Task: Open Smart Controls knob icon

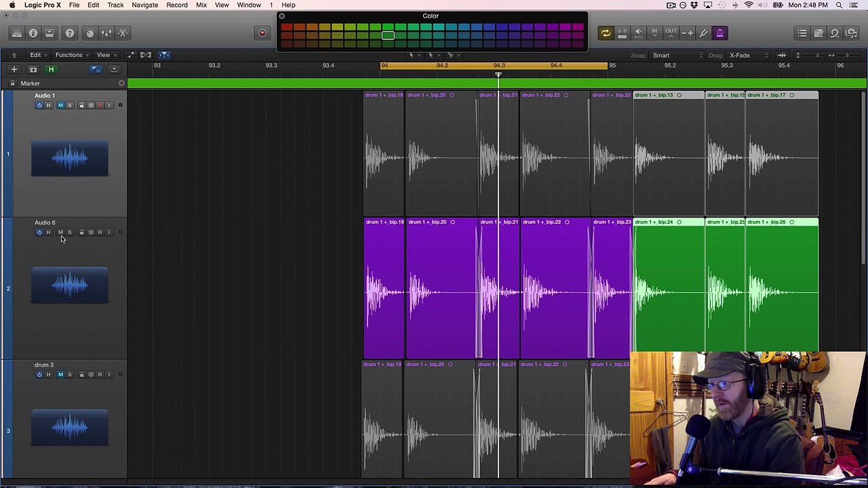Action: [x=90, y=33]
